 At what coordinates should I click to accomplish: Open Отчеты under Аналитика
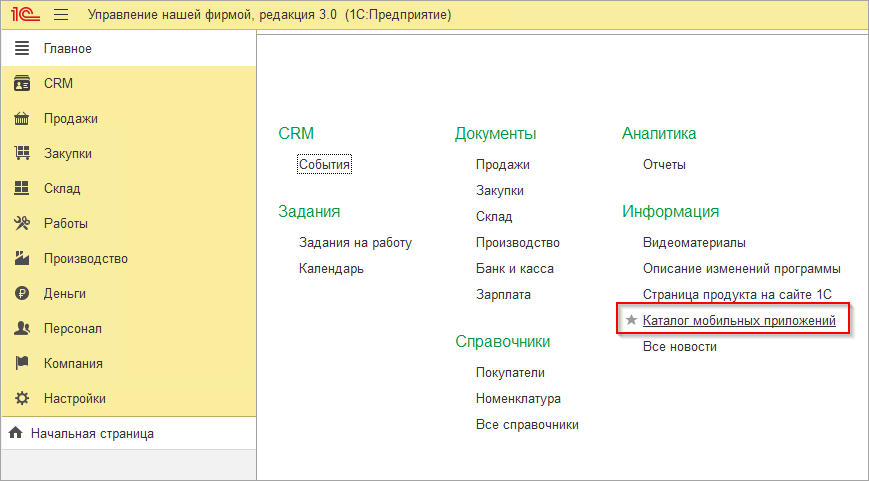pos(664,165)
